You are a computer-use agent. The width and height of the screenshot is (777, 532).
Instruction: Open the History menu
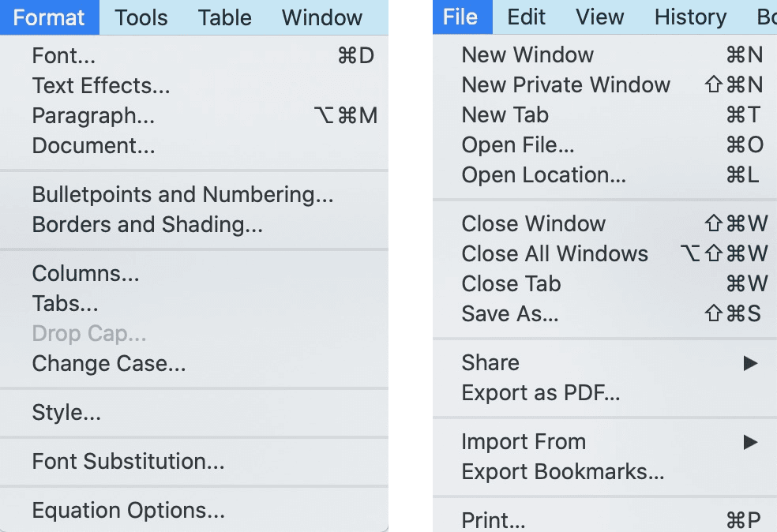(690, 17)
